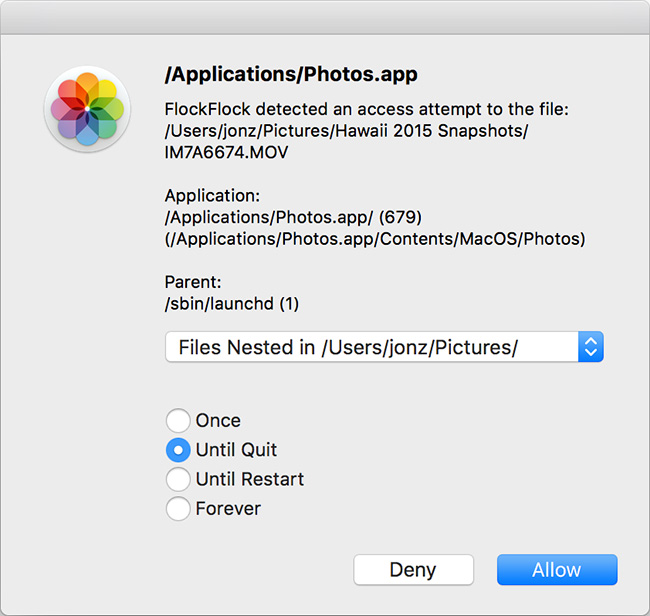Choose the Until Quit radio button
The width and height of the screenshot is (650, 616).
pyautogui.click(x=178, y=450)
